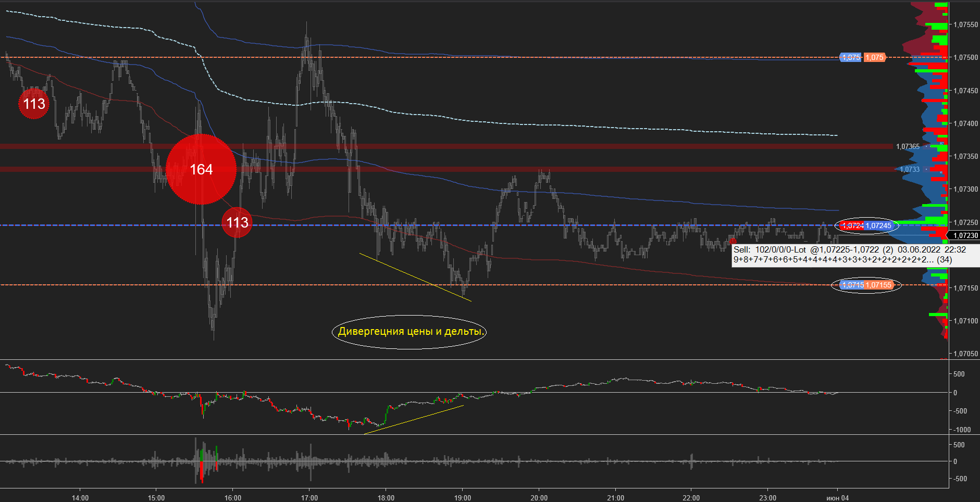Select the 1,0733 level label
The image size is (980, 502).
click(910, 169)
